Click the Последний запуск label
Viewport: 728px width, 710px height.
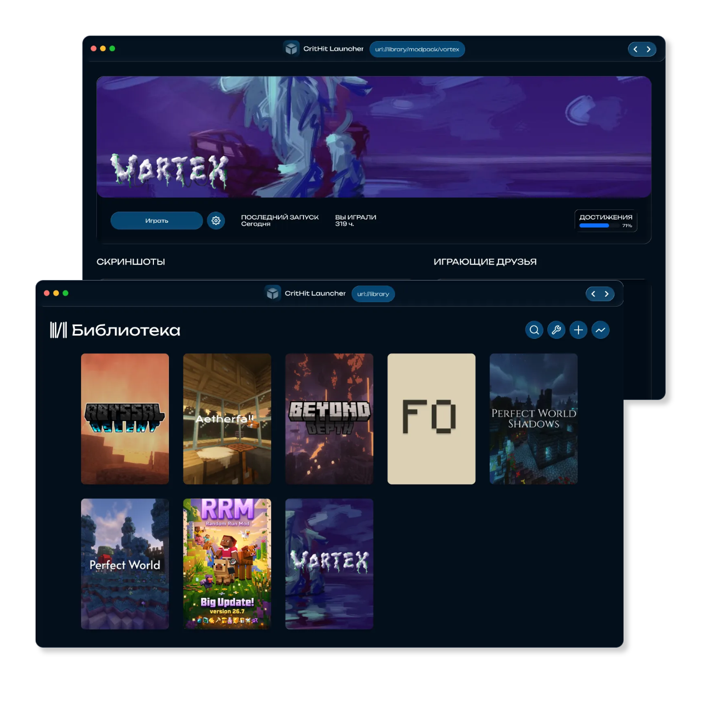(280, 217)
